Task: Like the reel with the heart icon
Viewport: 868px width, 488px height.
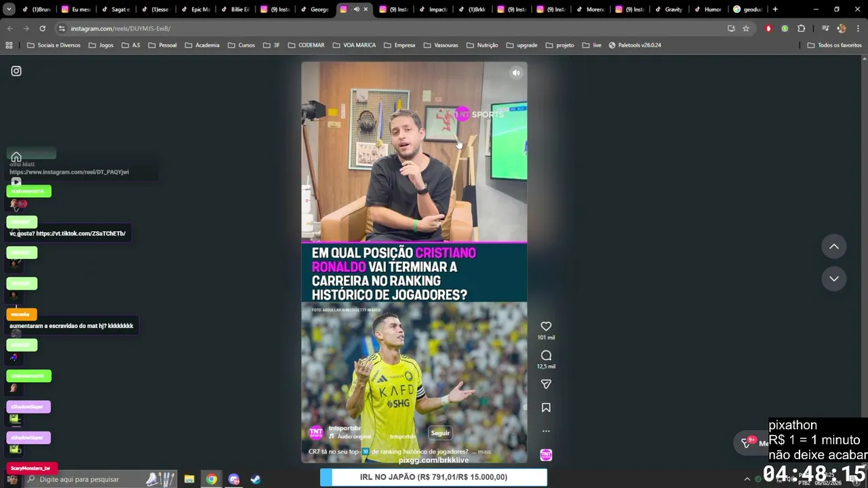Action: (x=546, y=326)
